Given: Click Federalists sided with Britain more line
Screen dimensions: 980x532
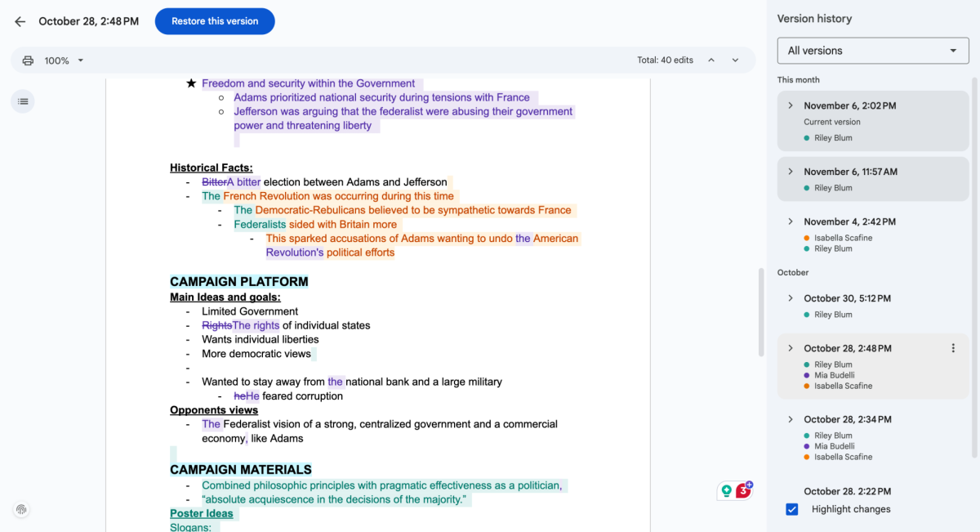Looking at the screenshot, I should point(315,224).
